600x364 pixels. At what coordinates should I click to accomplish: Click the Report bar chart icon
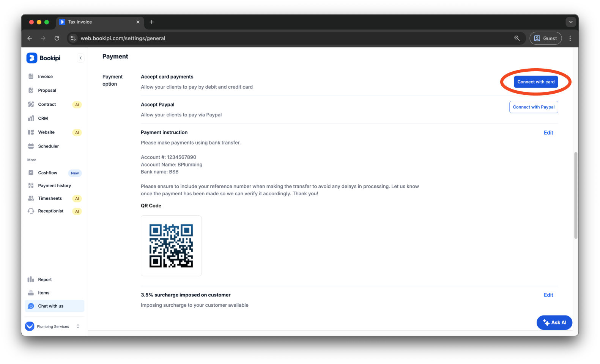tap(31, 279)
